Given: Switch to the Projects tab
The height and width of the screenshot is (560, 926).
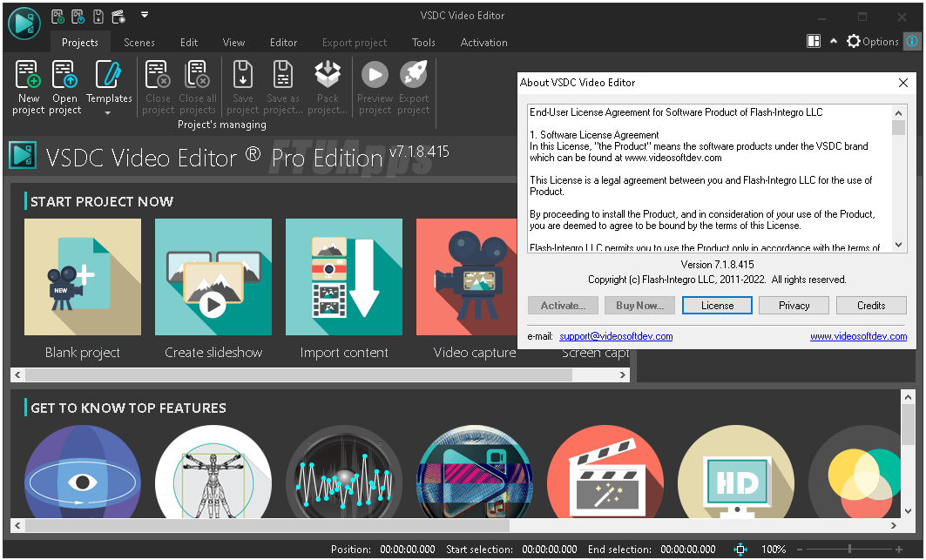Looking at the screenshot, I should click(80, 43).
